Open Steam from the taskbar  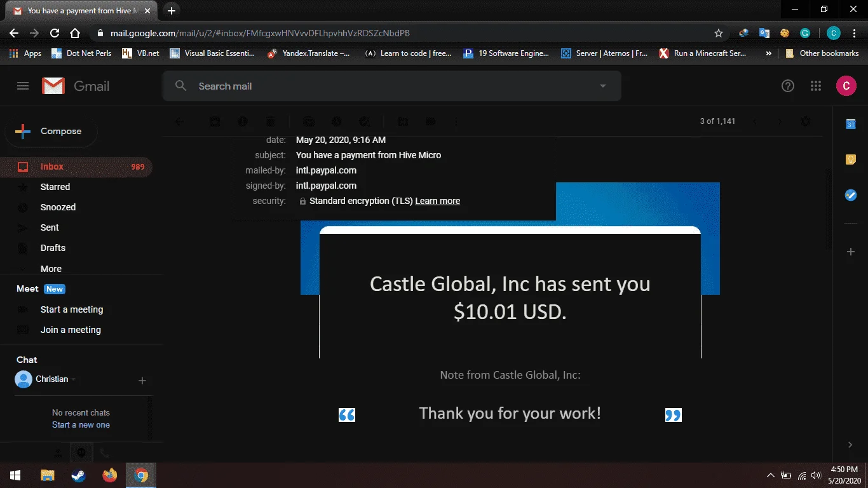[x=78, y=475]
